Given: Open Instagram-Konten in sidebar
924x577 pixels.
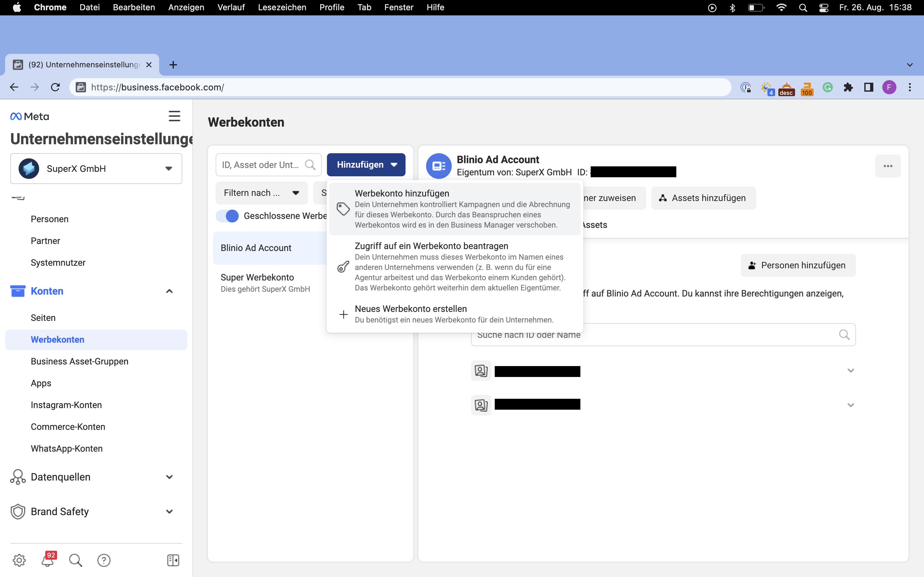Looking at the screenshot, I should pyautogui.click(x=66, y=405).
